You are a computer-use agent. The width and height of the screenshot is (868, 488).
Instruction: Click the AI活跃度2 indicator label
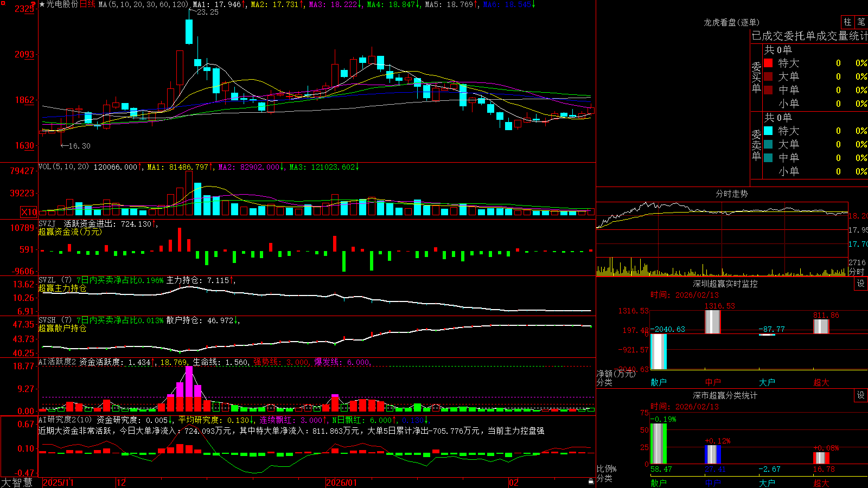[58, 362]
